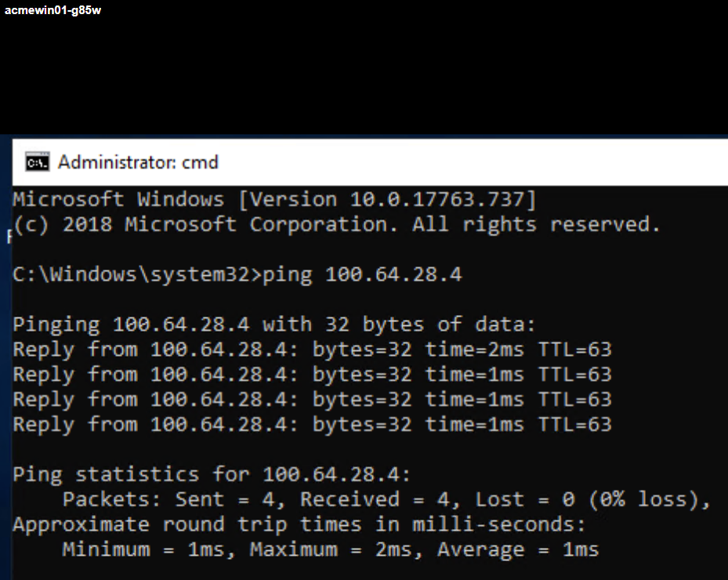Click the "Ping statistics for 100.64.28.4" heading
Screen dimensions: 728x580
pyautogui.click(x=212, y=474)
